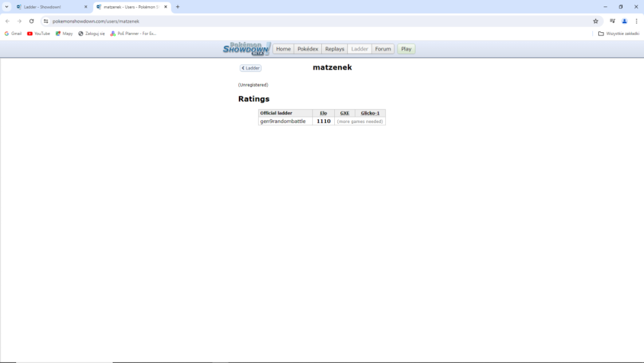Expand the tab search dropdown
Screen dimensions: 644x363
(x=6, y=6)
